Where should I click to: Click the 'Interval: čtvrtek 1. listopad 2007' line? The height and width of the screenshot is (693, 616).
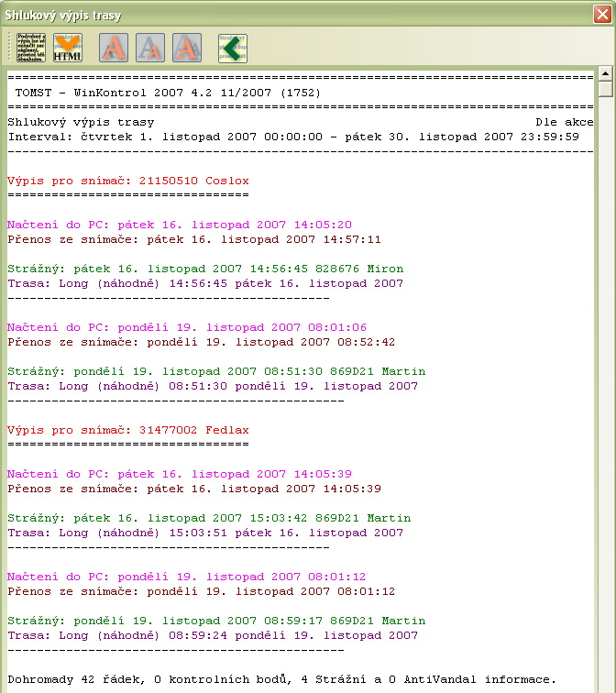click(293, 137)
